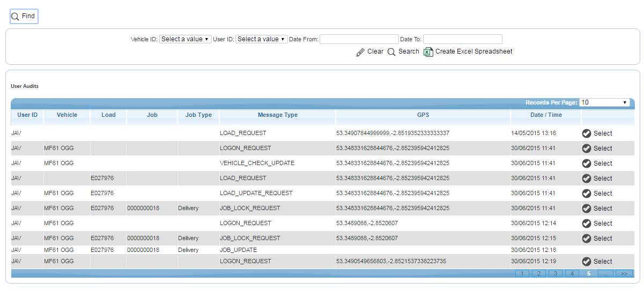Click current page number 5
The image size is (644, 290).
pyautogui.click(x=589, y=273)
